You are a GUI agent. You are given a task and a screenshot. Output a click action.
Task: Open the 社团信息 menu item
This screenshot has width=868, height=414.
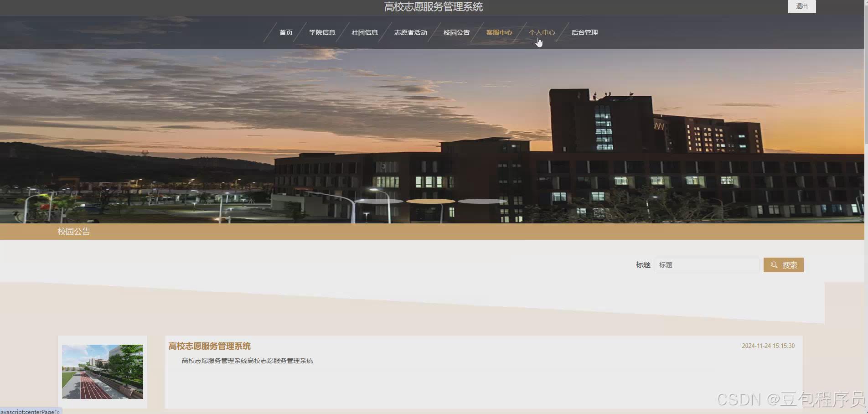tap(364, 32)
